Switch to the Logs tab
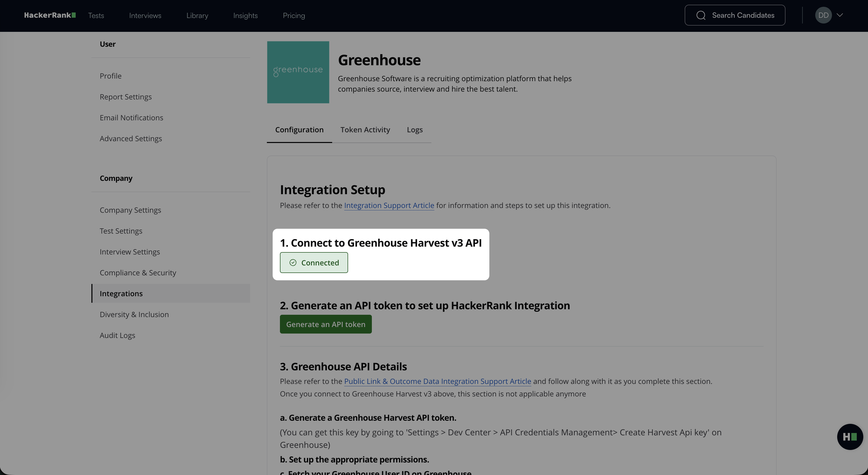The width and height of the screenshot is (868, 475). (x=414, y=130)
